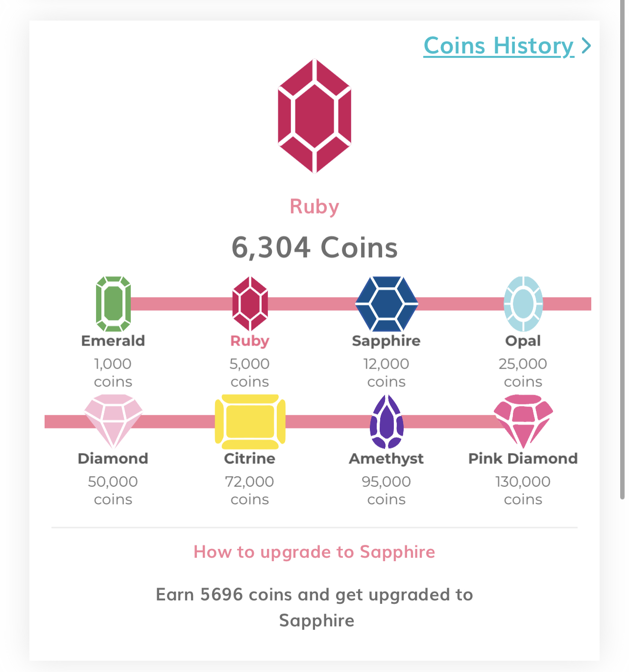Select the small Ruby tier icon
This screenshot has height=672, width=629.
coord(250,304)
